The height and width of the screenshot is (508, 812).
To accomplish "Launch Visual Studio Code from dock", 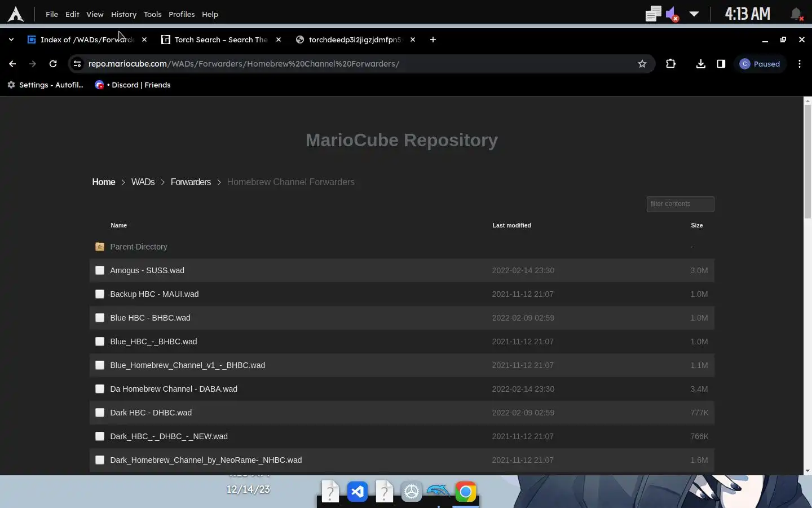I will click(358, 492).
